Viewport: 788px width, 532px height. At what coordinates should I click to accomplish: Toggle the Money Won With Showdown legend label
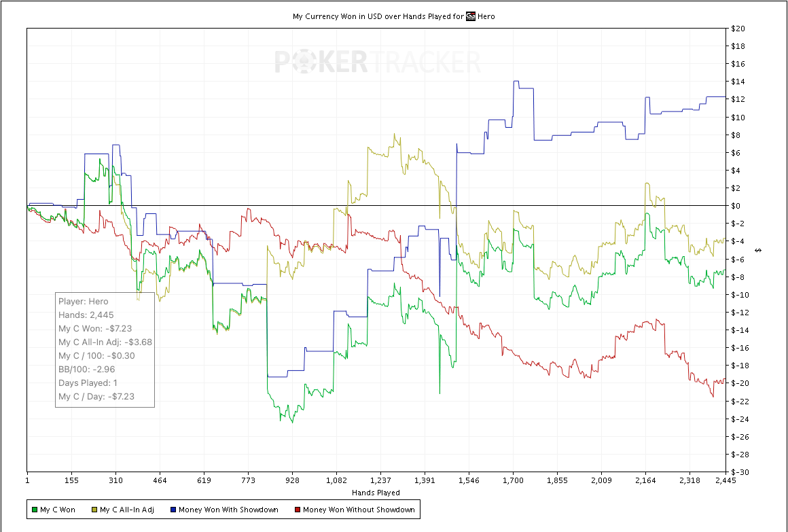click(228, 510)
